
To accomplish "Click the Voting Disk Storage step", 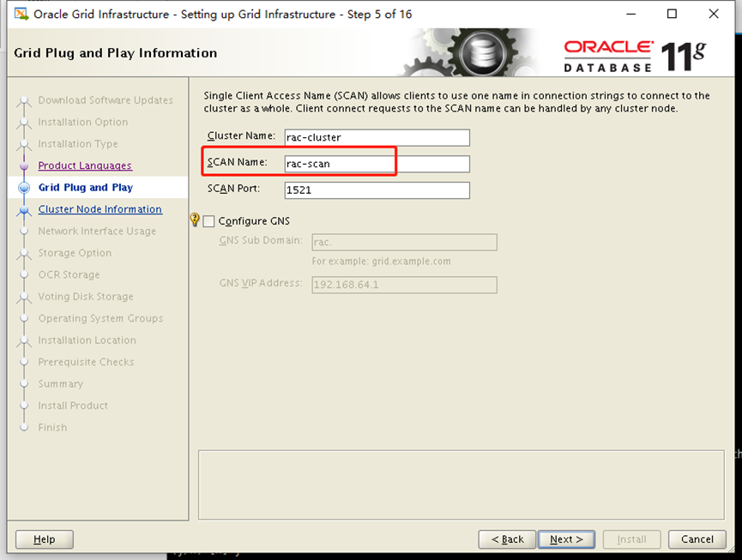I will pos(86,296).
